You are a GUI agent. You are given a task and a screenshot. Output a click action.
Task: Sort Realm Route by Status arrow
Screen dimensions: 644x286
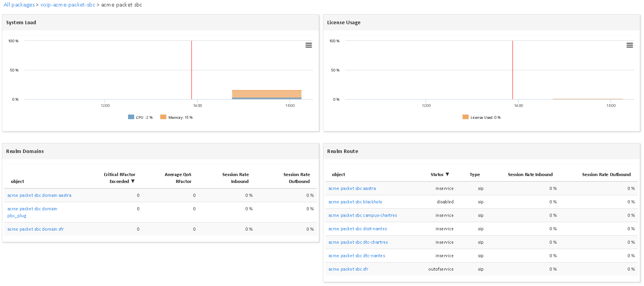pyautogui.click(x=447, y=175)
